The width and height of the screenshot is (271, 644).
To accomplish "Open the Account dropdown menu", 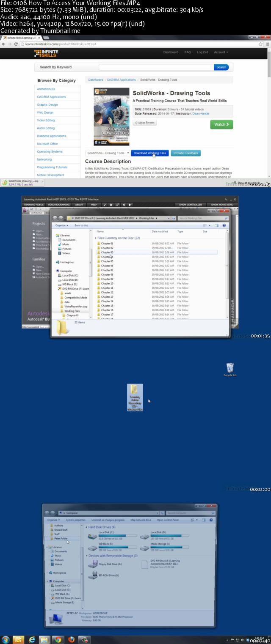I will click(x=221, y=52).
